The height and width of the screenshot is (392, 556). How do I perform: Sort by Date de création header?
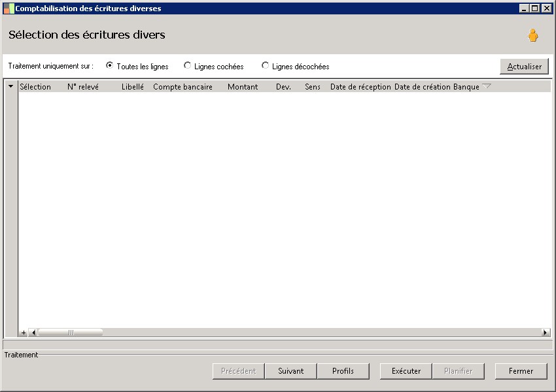pos(423,87)
